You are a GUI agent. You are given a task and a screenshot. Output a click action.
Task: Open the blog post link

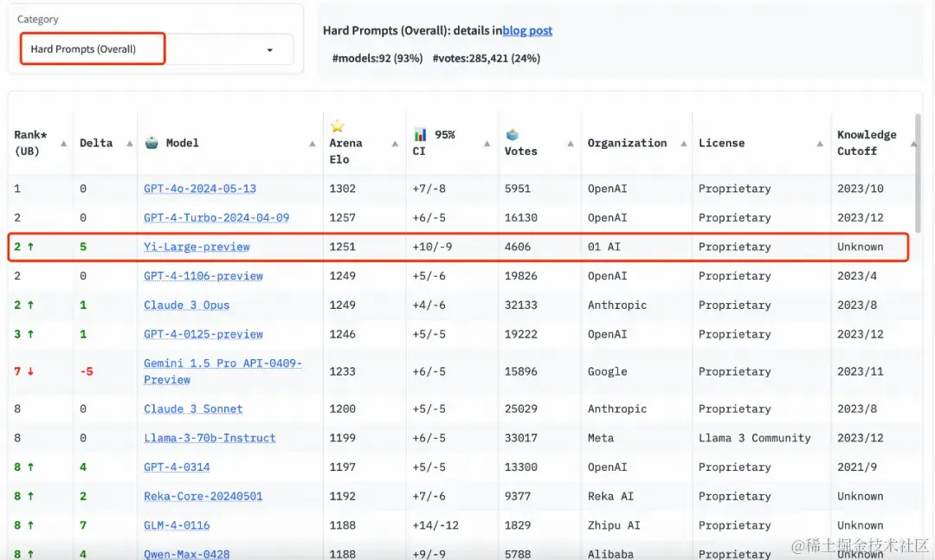pos(527,30)
